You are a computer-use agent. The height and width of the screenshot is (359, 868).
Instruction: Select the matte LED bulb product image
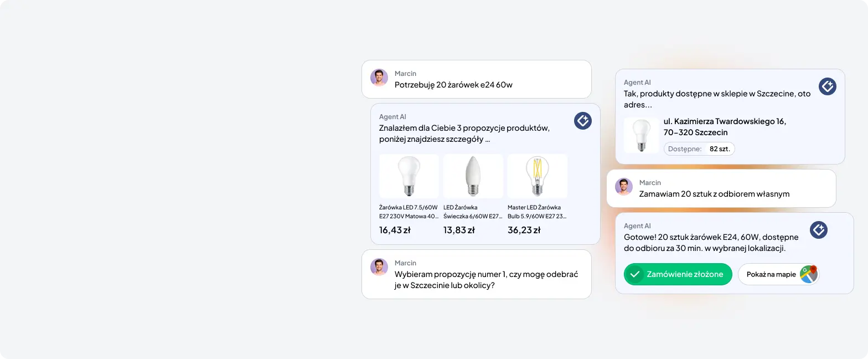[409, 176]
